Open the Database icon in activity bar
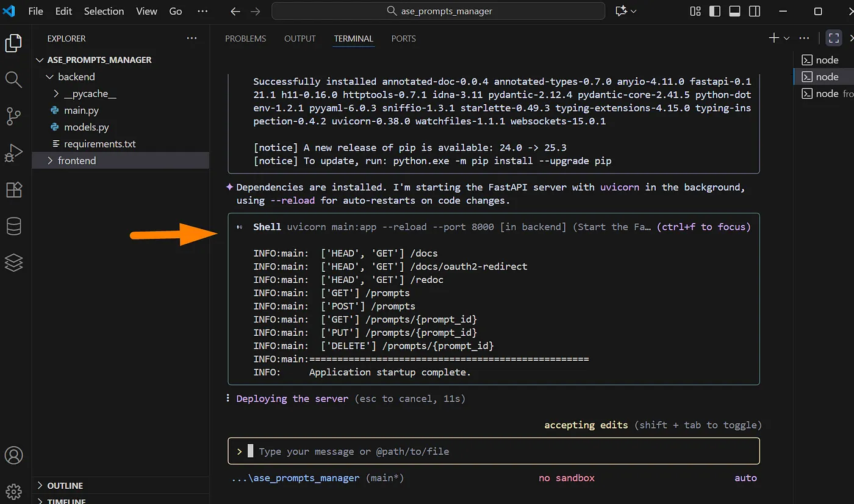The height and width of the screenshot is (504, 854). click(13, 226)
